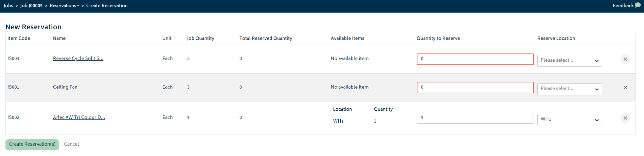Click Available Items column header
644x156 pixels.
pos(347,38)
